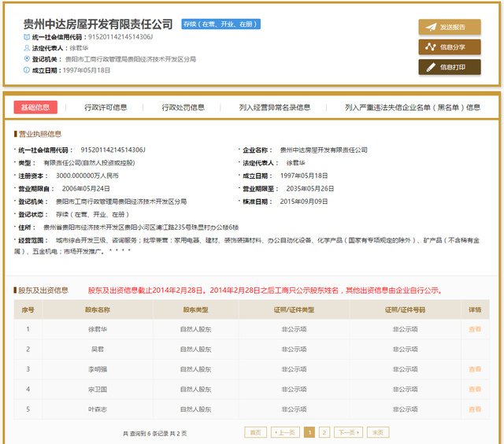The height and width of the screenshot is (444, 504).
Task: Click the 信息分享 share info button
Action: (450, 47)
